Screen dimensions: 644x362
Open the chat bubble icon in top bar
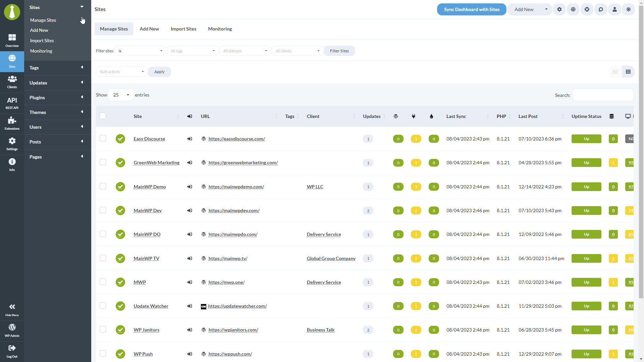coord(601,9)
